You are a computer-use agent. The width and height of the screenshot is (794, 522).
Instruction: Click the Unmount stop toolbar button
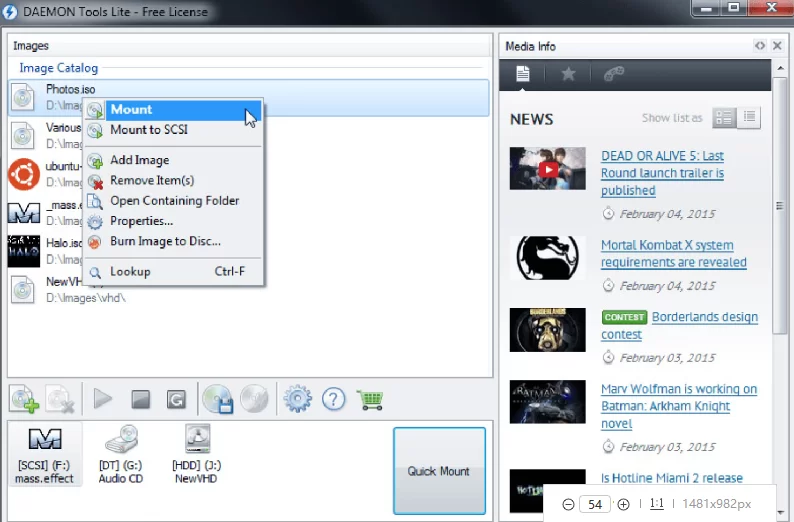(140, 399)
